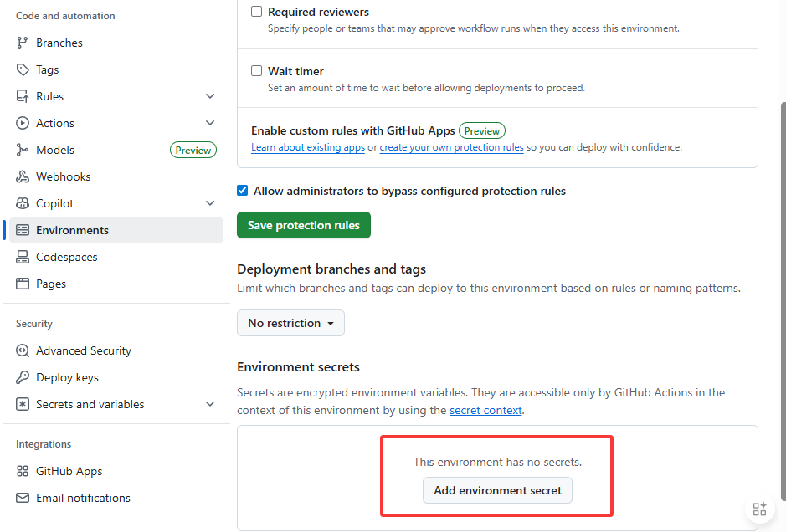Enable the Required reviewers checkbox
The width and height of the screenshot is (786, 532).
coord(256,11)
